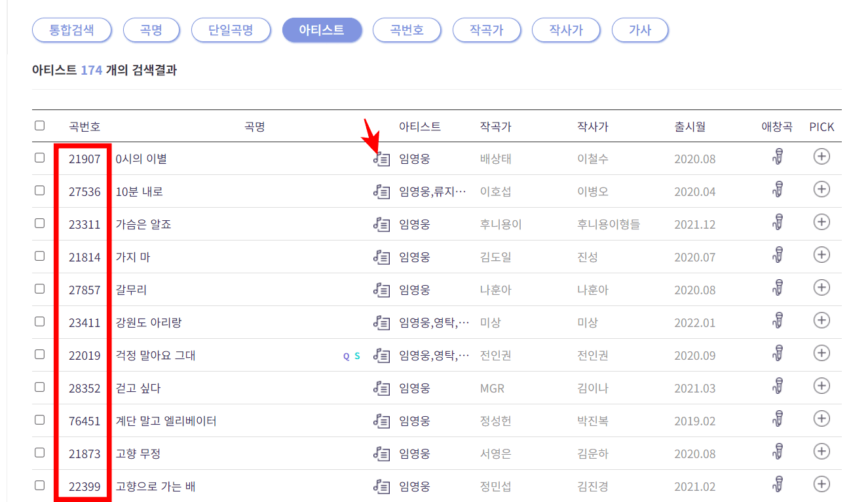
Task: Switch to the 곡명 tab
Action: point(151,30)
